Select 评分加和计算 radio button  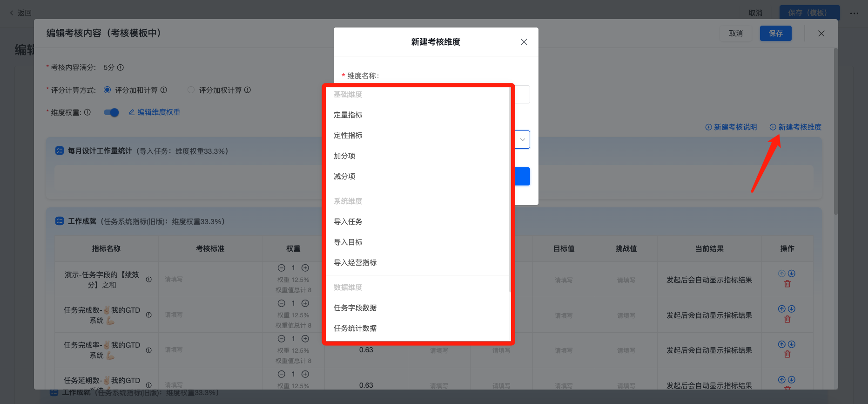pos(107,90)
